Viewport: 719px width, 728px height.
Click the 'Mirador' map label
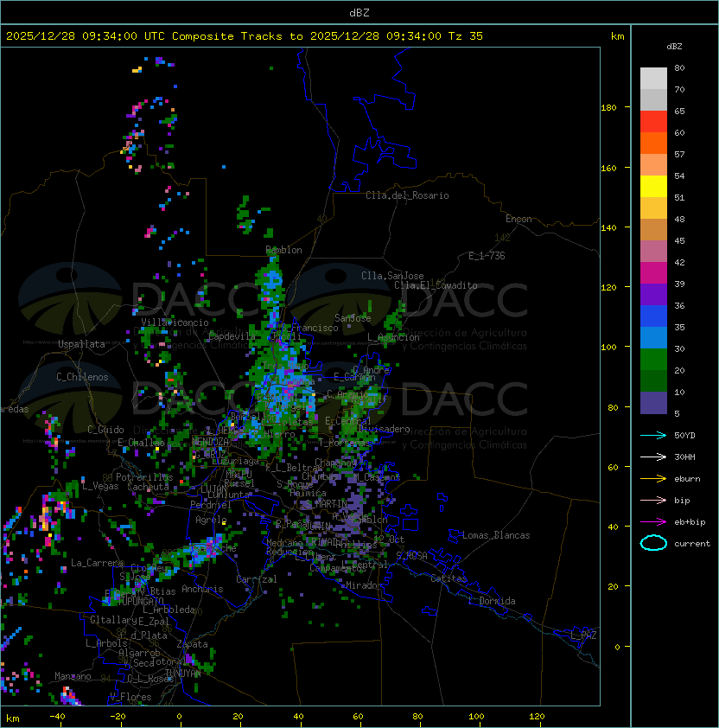coord(364,585)
